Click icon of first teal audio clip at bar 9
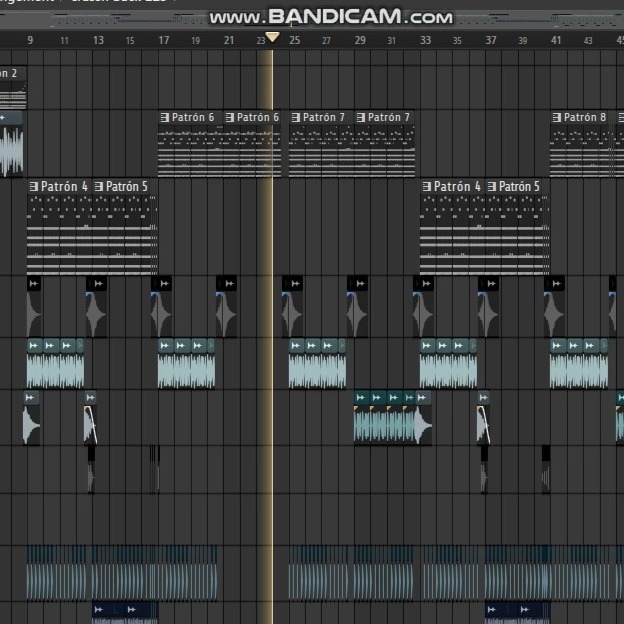This screenshot has width=624, height=624. (x=34, y=345)
